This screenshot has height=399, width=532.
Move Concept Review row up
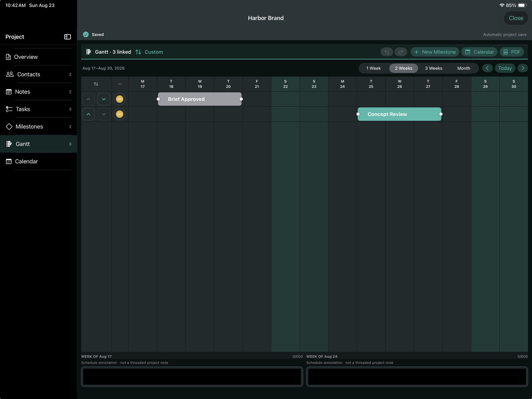[x=88, y=114]
